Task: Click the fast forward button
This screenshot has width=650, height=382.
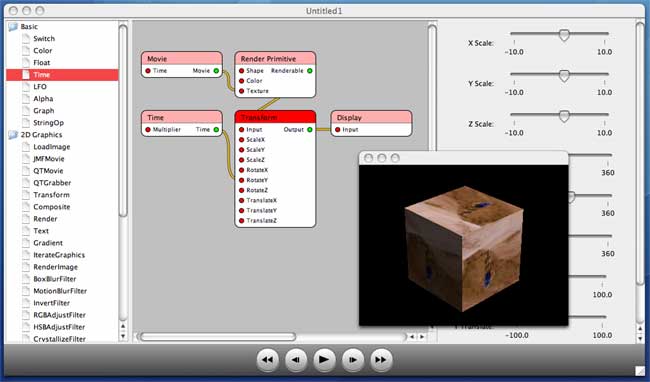Action: pyautogui.click(x=381, y=360)
